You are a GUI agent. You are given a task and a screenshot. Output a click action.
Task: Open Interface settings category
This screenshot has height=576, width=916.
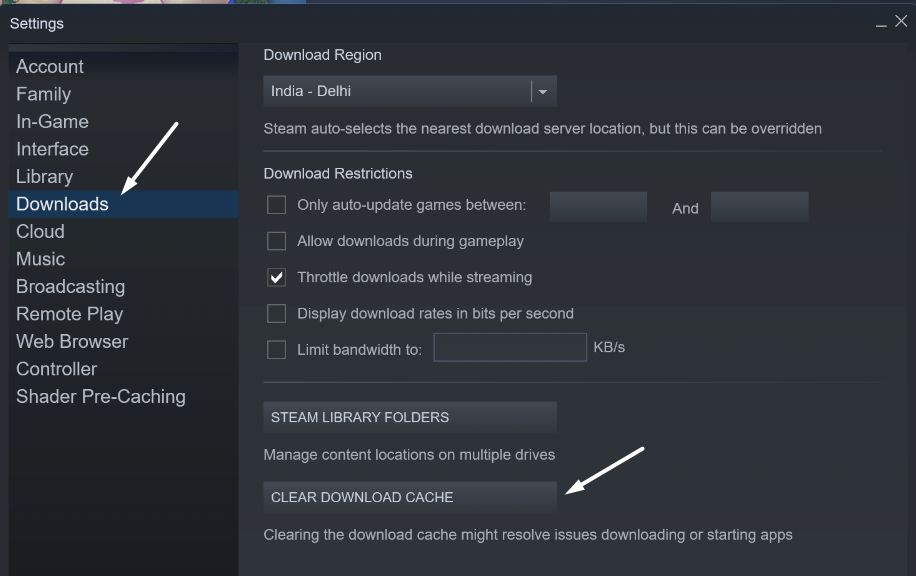pos(52,149)
